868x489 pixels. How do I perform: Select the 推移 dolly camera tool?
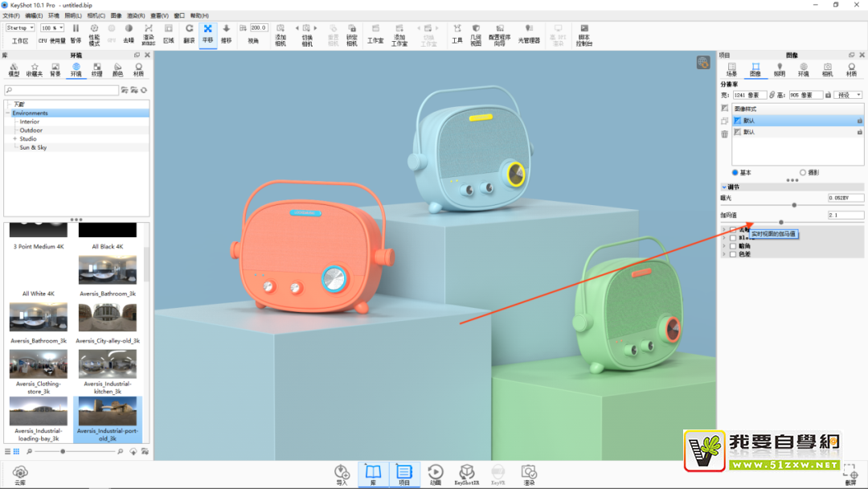coord(227,34)
